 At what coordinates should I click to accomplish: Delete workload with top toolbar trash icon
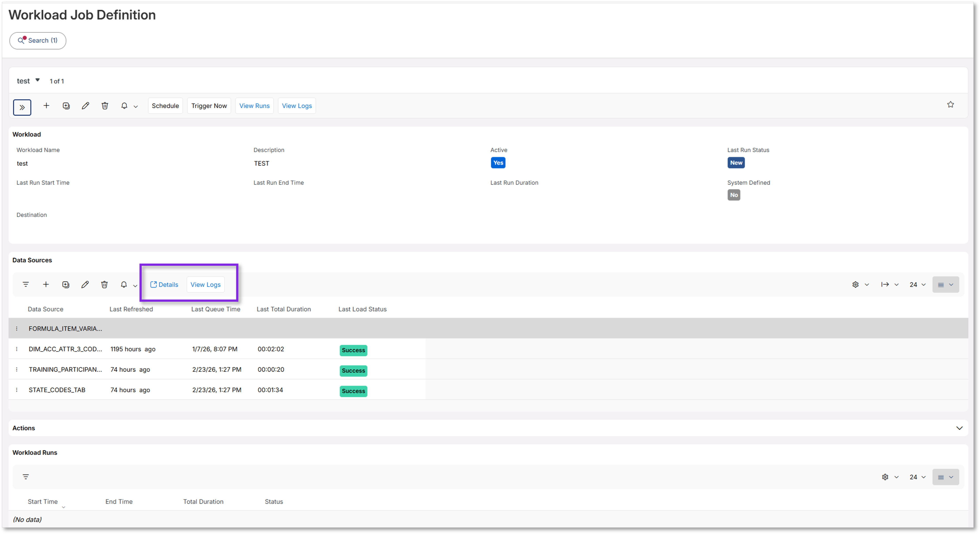[105, 106]
